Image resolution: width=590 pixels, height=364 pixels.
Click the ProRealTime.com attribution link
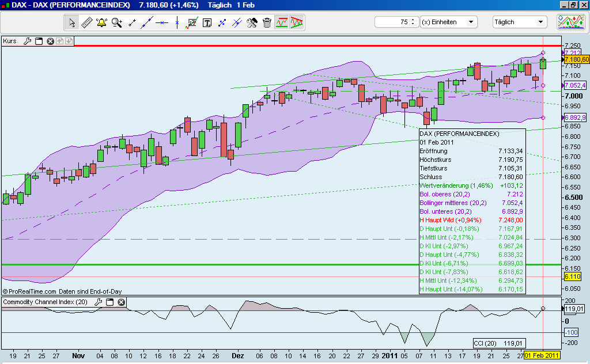pyautogui.click(x=32, y=291)
